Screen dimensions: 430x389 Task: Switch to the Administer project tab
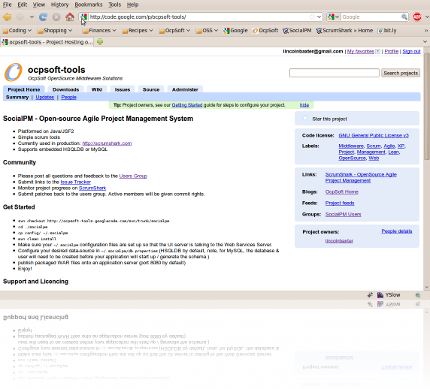point(185,89)
